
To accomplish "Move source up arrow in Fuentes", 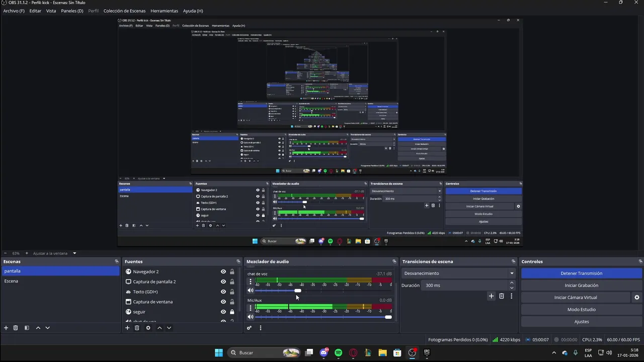I will coord(159,328).
